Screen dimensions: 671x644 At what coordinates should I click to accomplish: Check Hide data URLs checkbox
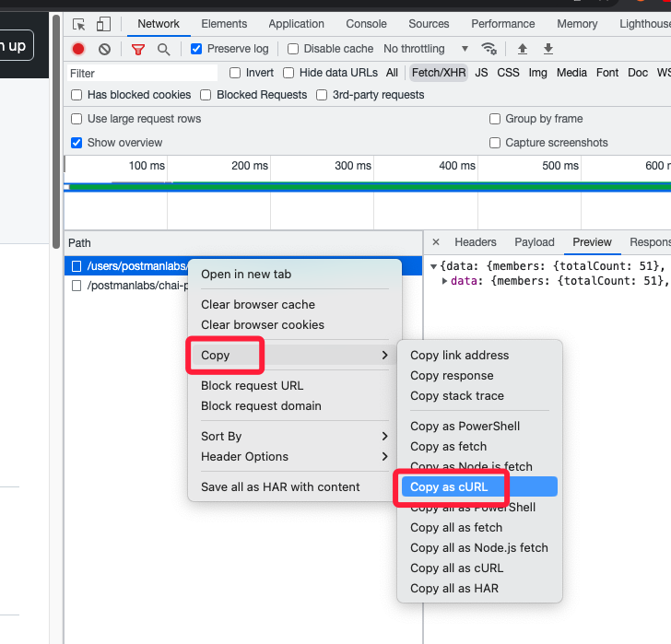(288, 73)
